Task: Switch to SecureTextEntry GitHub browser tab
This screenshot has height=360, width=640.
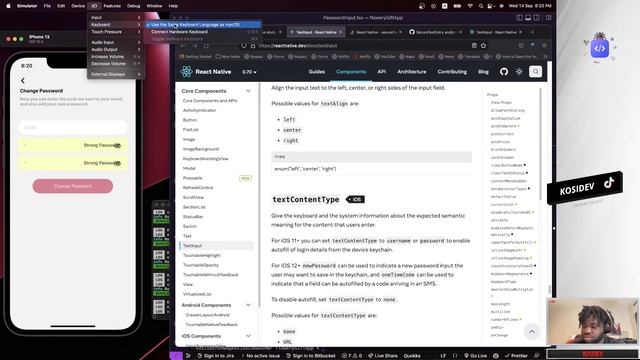Action: (x=435, y=32)
